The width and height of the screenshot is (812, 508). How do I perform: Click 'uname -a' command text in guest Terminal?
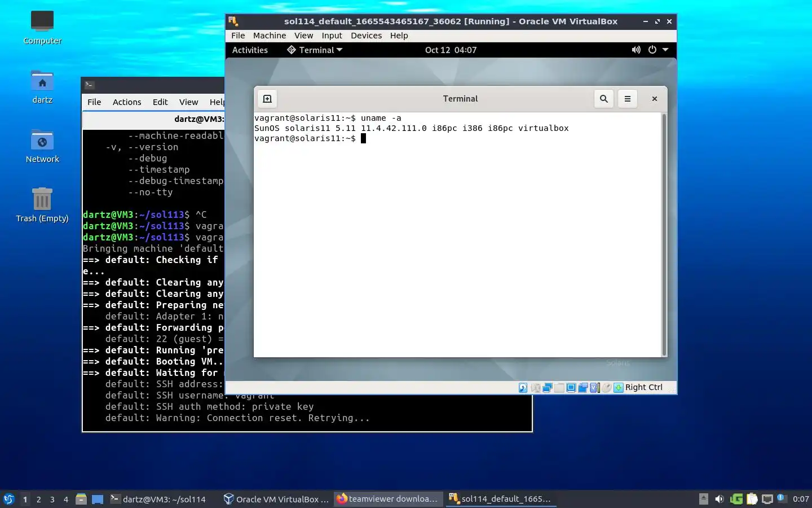pos(381,118)
